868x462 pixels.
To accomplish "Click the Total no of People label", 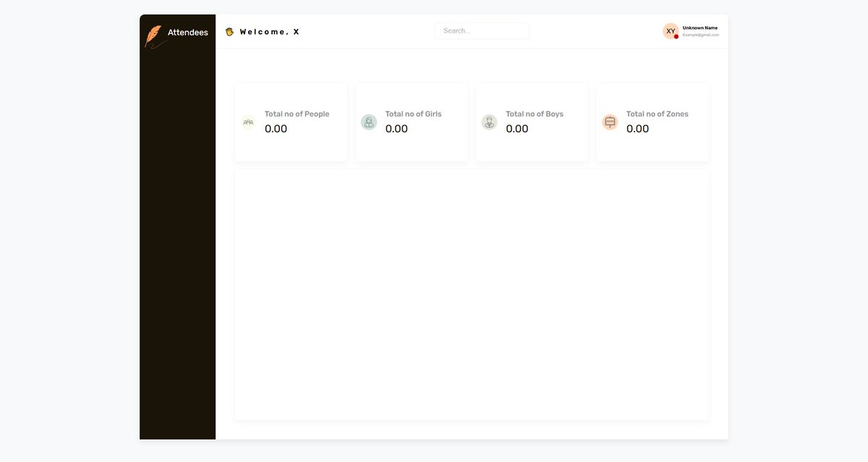I will coord(297,114).
